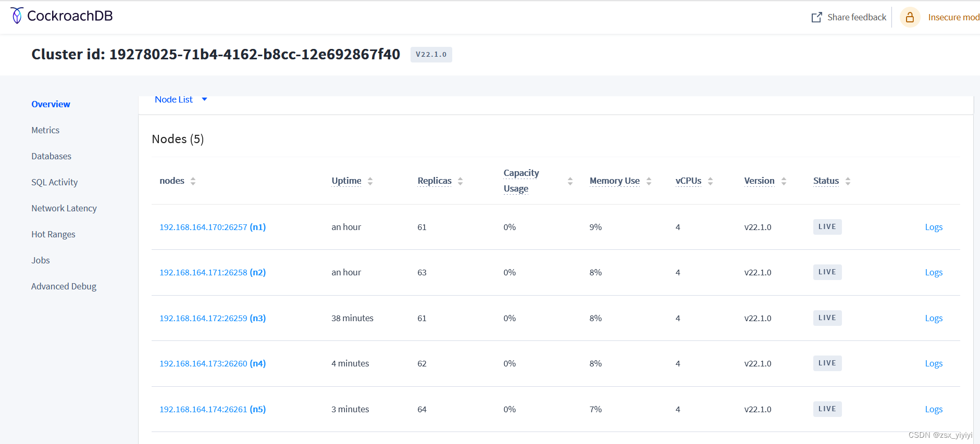Go to Metrics in sidebar
Image resolution: width=980 pixels, height=444 pixels.
(45, 130)
